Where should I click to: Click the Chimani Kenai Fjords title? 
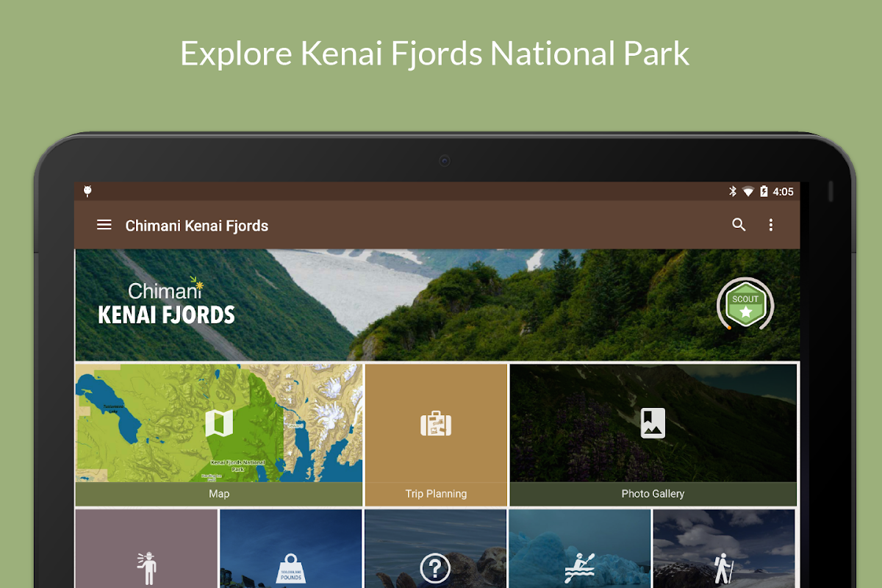point(197,226)
